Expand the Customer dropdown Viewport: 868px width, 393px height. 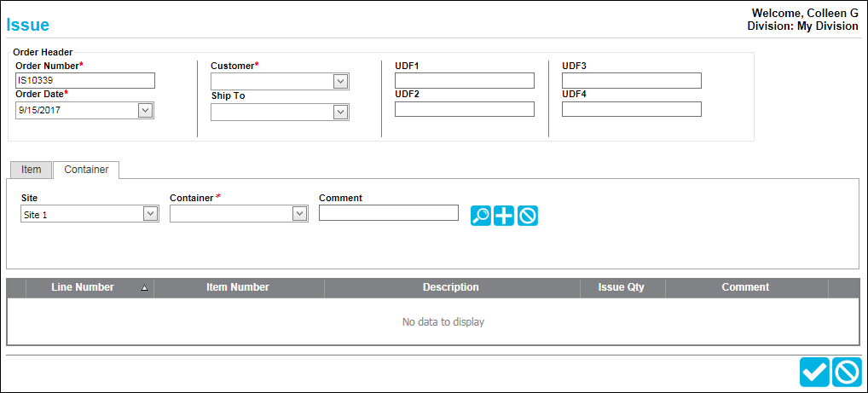coord(340,82)
